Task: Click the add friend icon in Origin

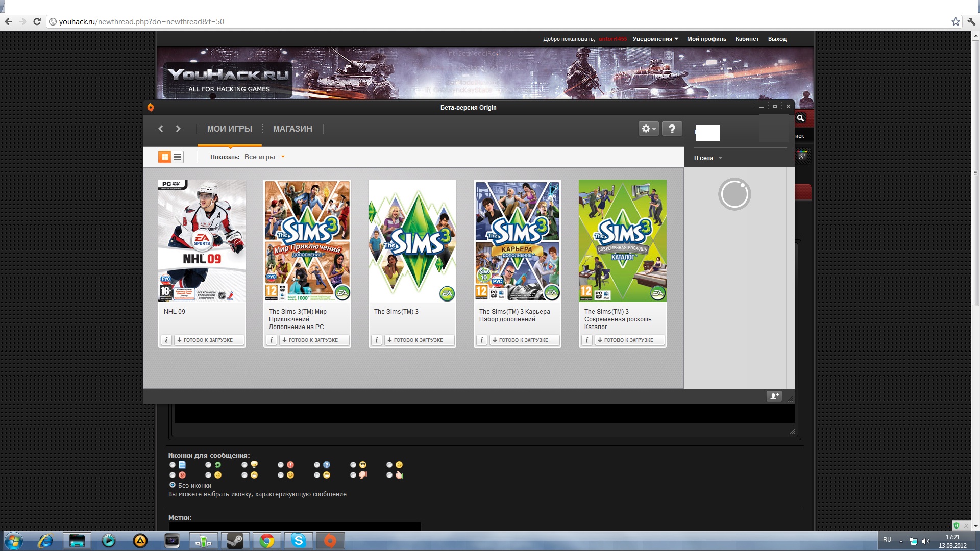Action: [x=774, y=396]
